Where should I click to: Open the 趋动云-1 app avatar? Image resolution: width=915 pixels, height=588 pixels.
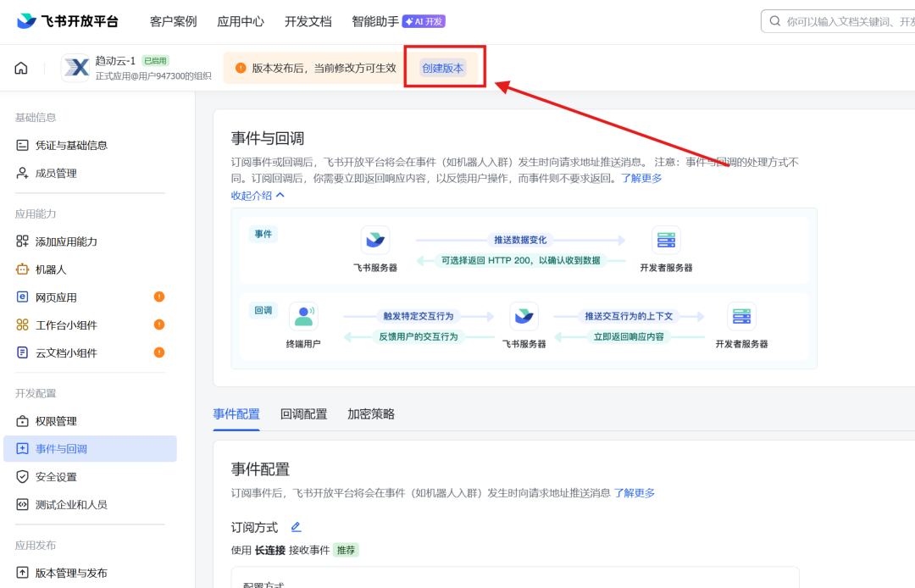77,68
